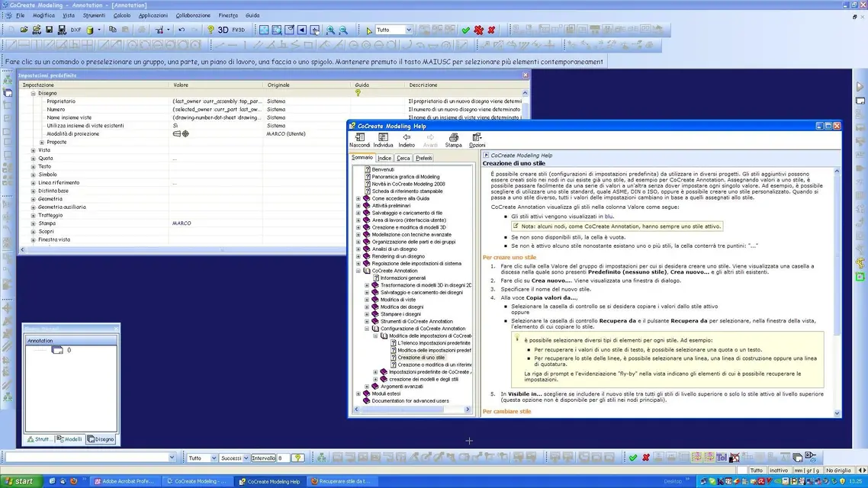Image resolution: width=868 pixels, height=488 pixels.
Task: Click MARCO value in Stampa row
Action: pos(182,223)
